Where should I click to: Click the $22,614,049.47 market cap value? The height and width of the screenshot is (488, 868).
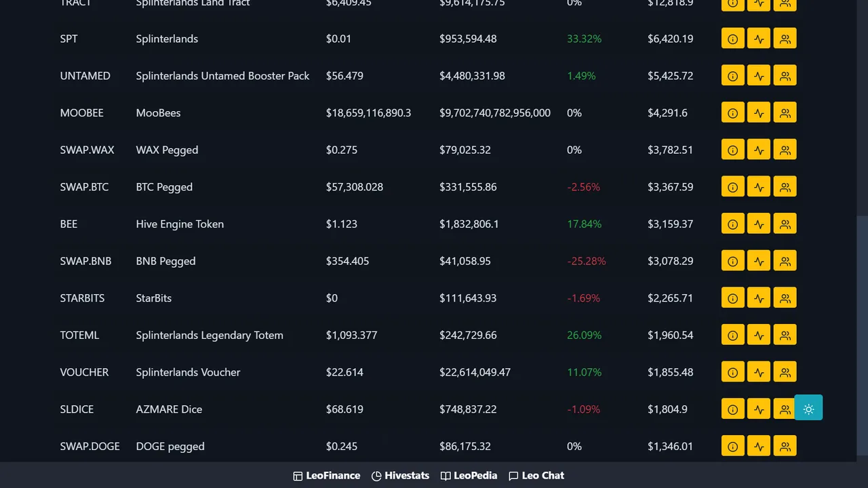475,372
